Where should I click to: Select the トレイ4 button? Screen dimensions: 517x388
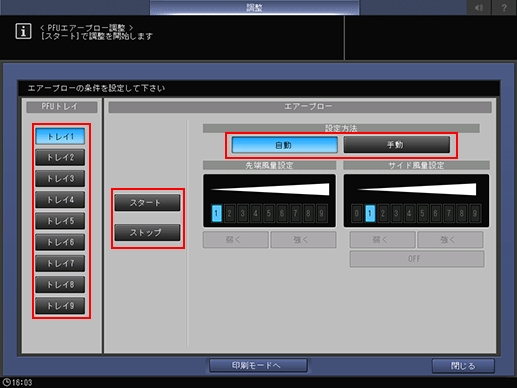(60, 200)
